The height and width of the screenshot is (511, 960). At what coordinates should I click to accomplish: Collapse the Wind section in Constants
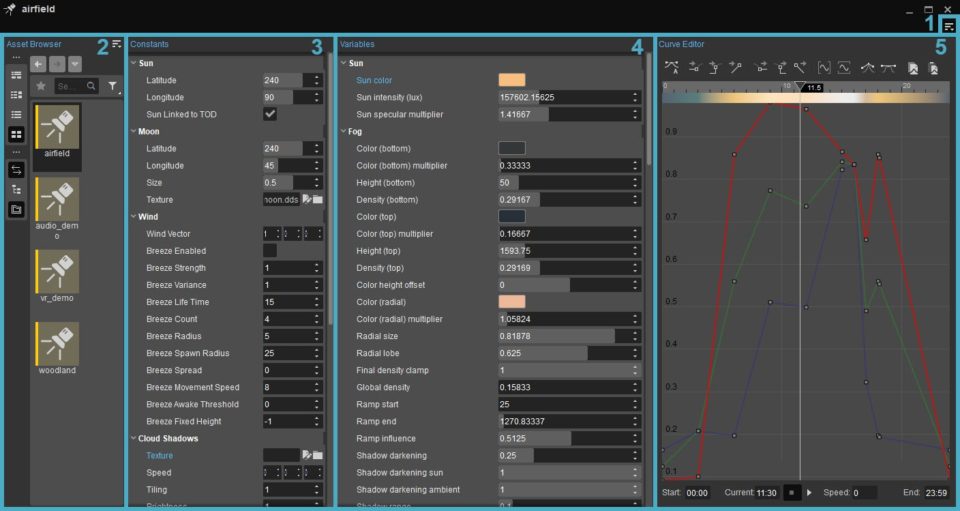133,217
